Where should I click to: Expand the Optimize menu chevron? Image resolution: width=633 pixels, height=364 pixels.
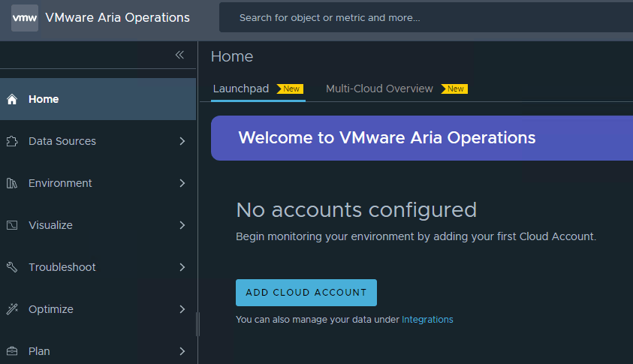(182, 309)
